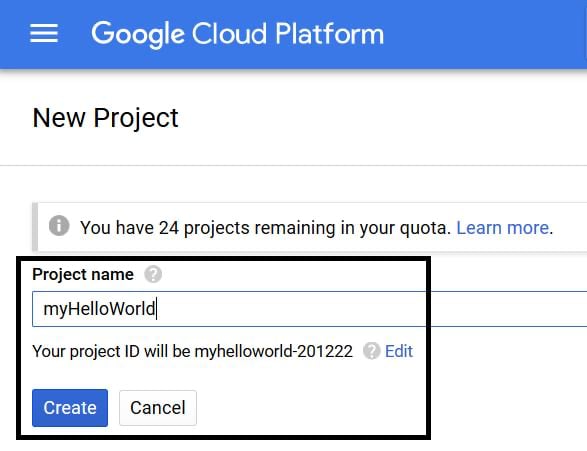Focus the Project name input field
587x451 pixels.
(310, 309)
